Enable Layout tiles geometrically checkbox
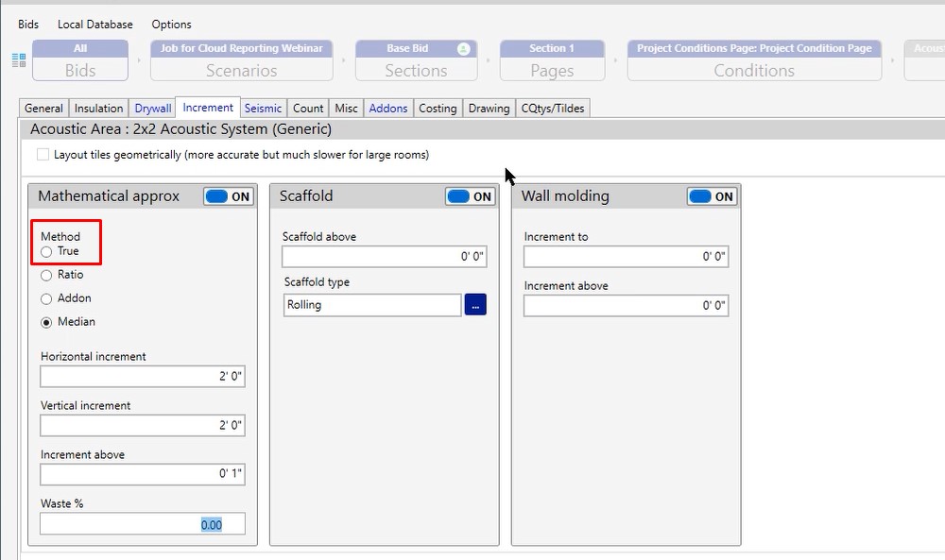Image resolution: width=945 pixels, height=560 pixels. tap(43, 155)
